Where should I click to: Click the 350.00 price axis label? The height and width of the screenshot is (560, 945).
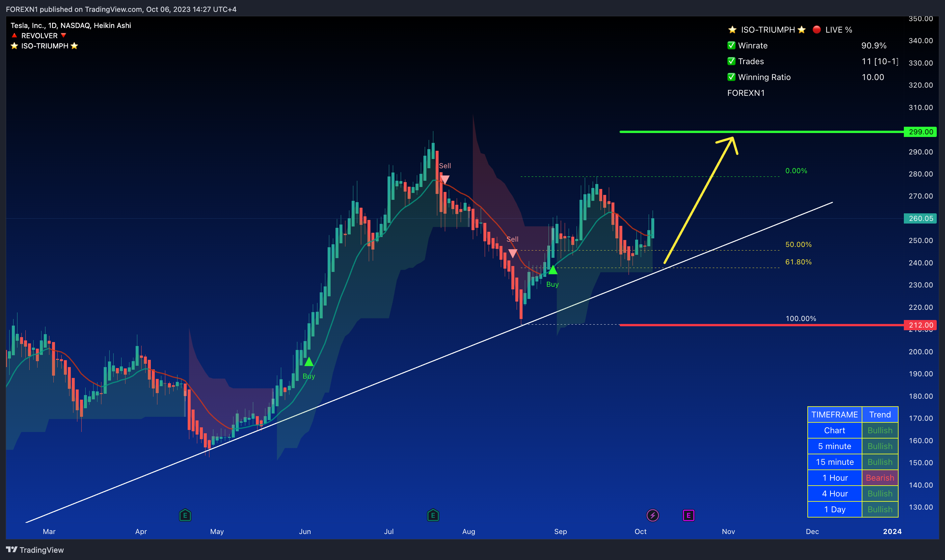(920, 18)
